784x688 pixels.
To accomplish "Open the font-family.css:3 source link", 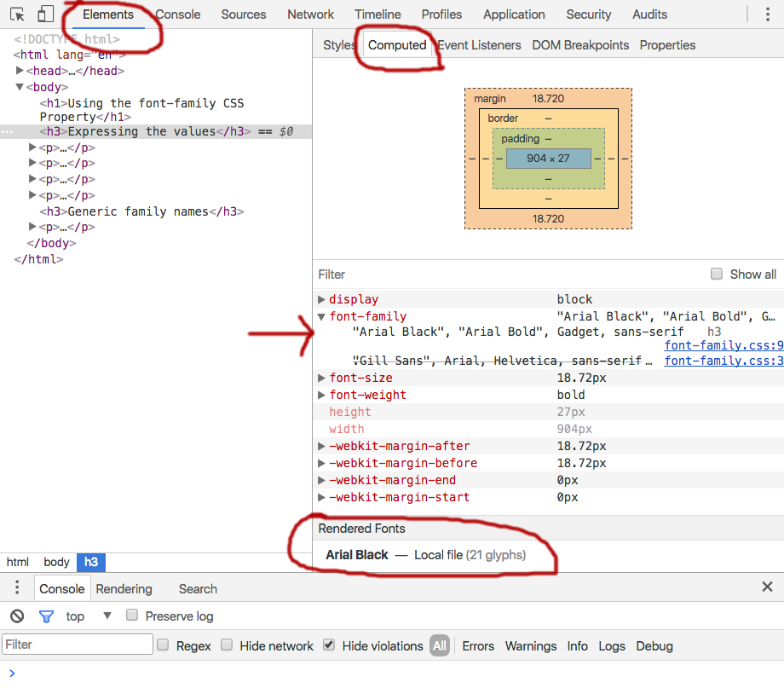I will click(723, 361).
